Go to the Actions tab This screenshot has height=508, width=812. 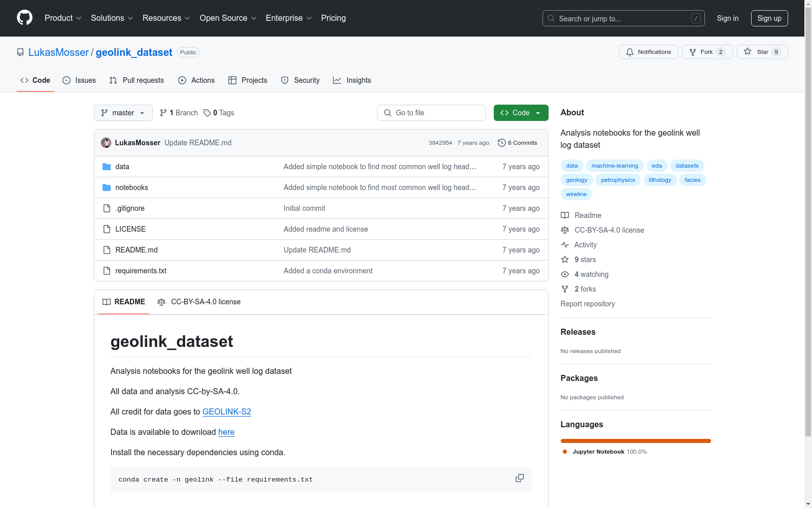[196, 80]
